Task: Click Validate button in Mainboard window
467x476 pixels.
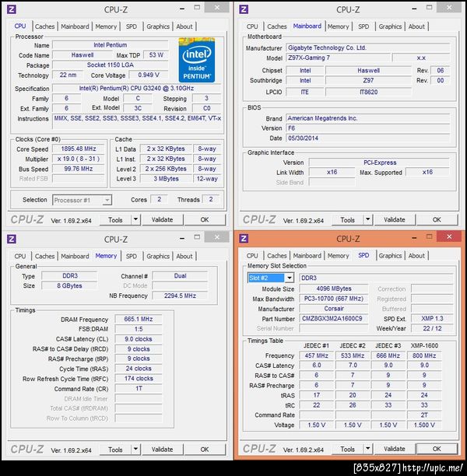Action: pos(395,220)
